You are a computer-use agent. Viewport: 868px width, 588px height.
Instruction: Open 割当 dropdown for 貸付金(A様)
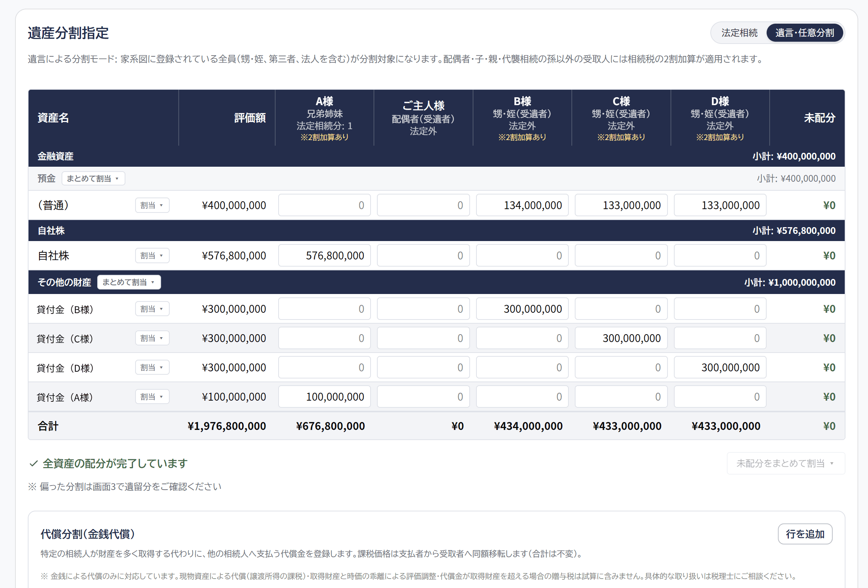point(152,397)
